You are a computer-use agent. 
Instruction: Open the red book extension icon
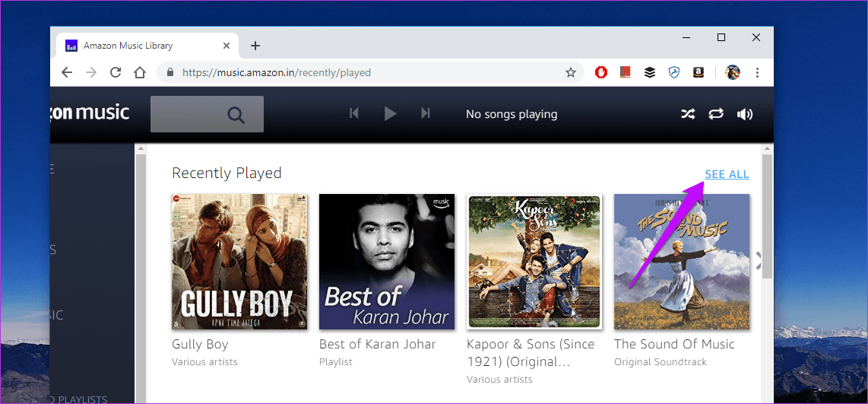[x=626, y=72]
